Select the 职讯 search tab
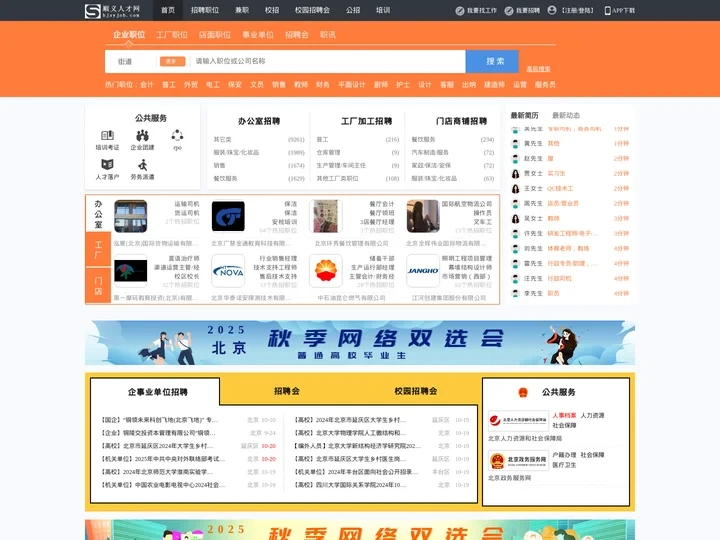This screenshot has height=540, width=720. point(328,35)
